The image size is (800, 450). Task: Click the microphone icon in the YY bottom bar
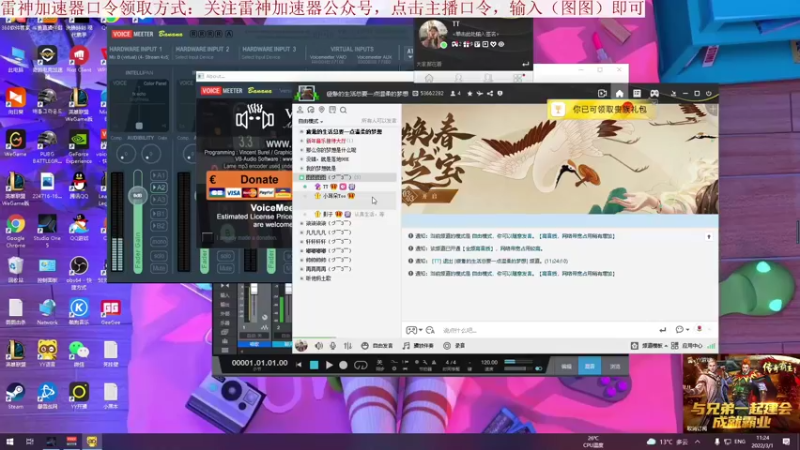click(333, 346)
